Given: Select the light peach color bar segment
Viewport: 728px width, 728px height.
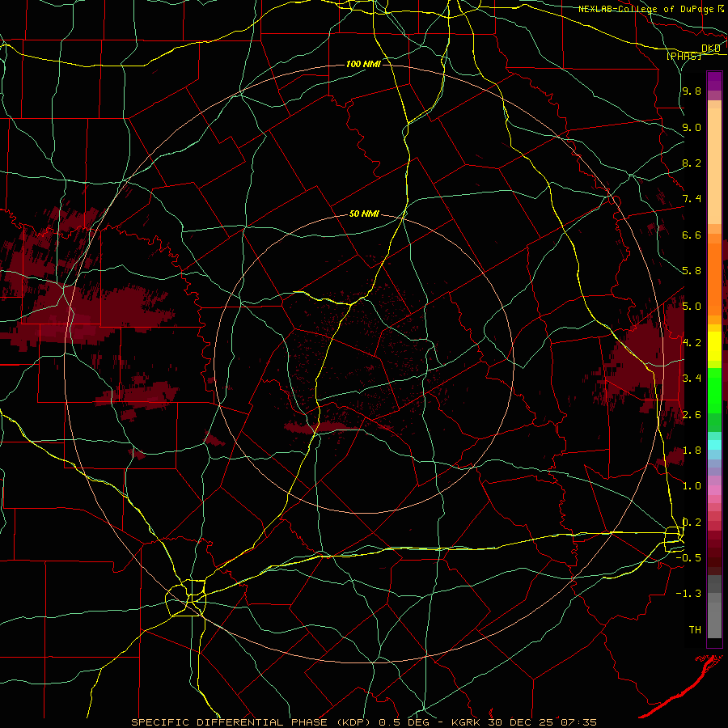Looking at the screenshot, I should pyautogui.click(x=714, y=166).
